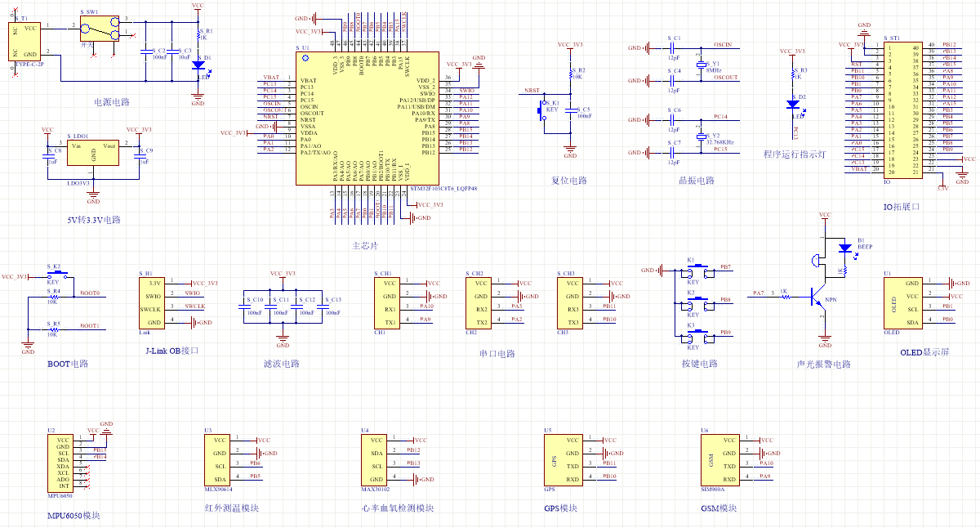Select the SWCLK net label on J-Link header

pyautogui.click(x=194, y=306)
